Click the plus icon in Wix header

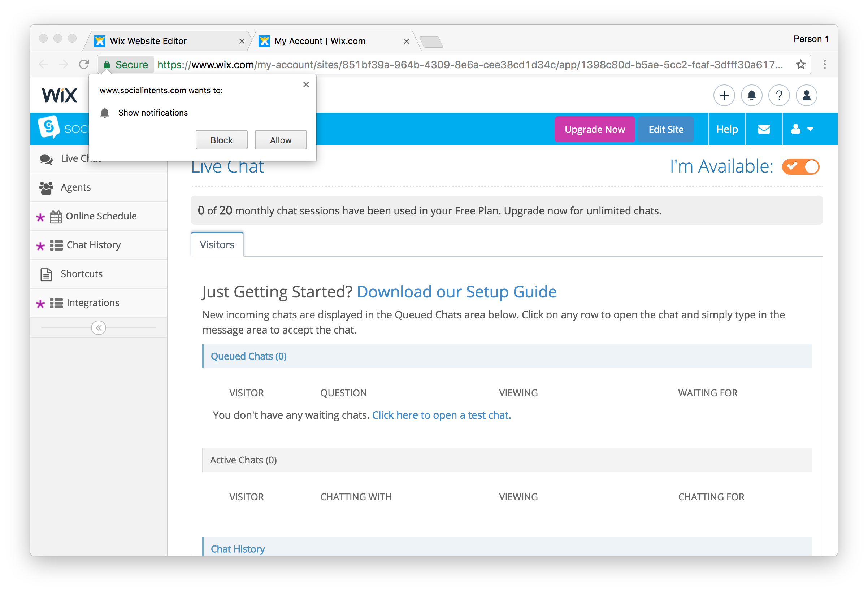[724, 96]
